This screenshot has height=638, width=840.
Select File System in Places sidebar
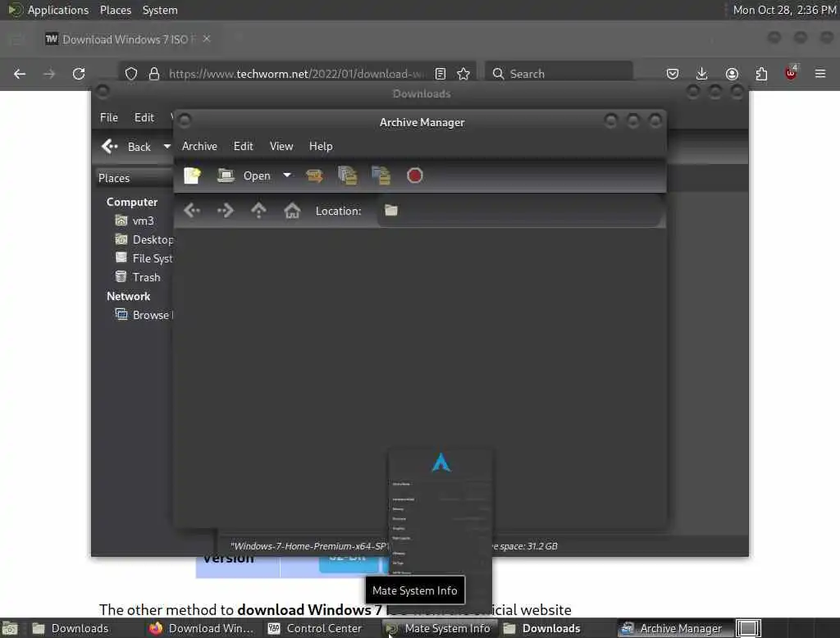coord(144,258)
